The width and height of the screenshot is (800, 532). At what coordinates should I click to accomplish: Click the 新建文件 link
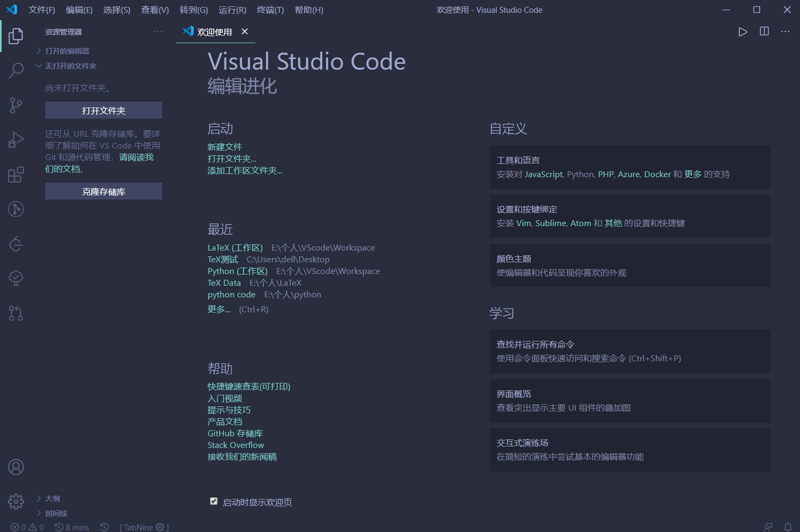click(x=224, y=147)
